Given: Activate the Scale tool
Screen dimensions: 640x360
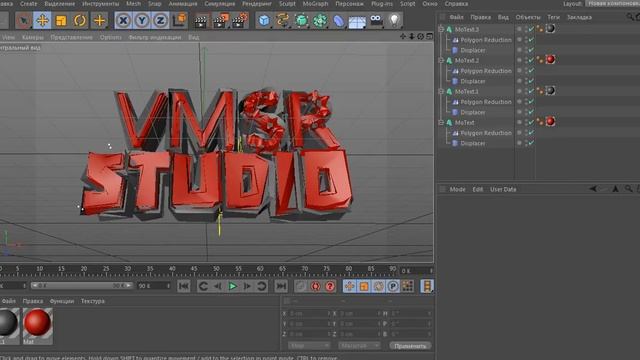Looking at the screenshot, I should click(61, 20).
